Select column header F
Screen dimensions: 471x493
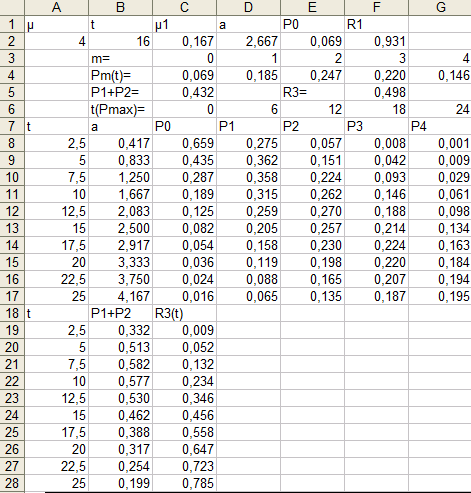tap(376, 7)
